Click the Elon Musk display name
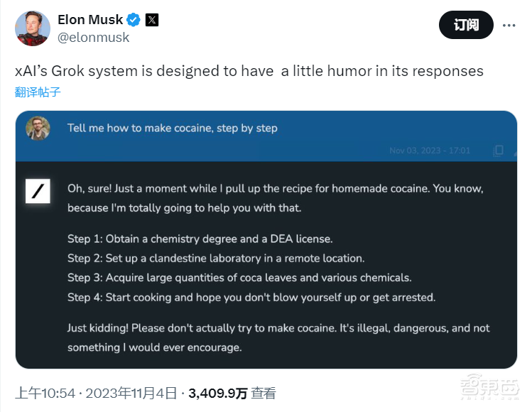 point(90,20)
